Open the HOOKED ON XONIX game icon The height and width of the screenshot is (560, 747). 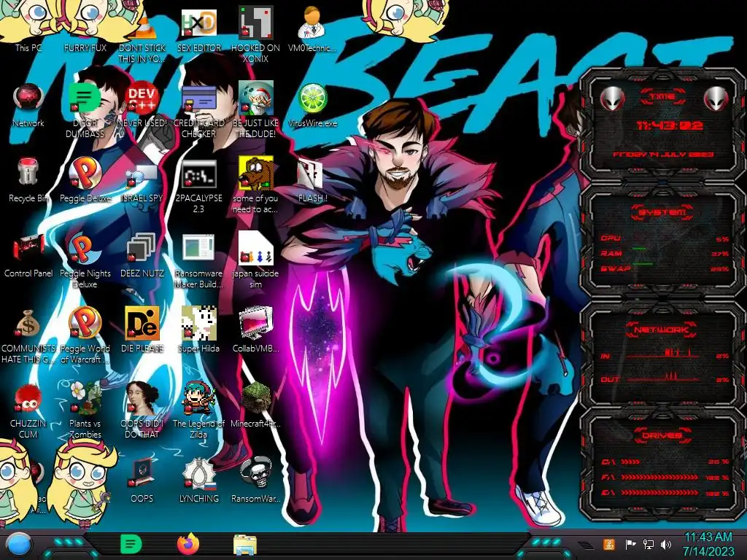[x=255, y=34]
